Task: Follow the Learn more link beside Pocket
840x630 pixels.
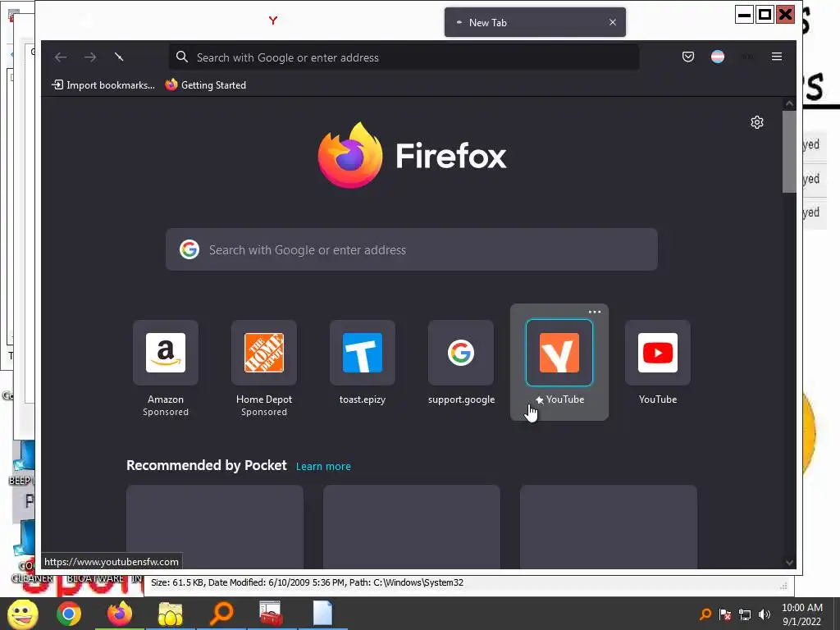Action: coord(323,467)
